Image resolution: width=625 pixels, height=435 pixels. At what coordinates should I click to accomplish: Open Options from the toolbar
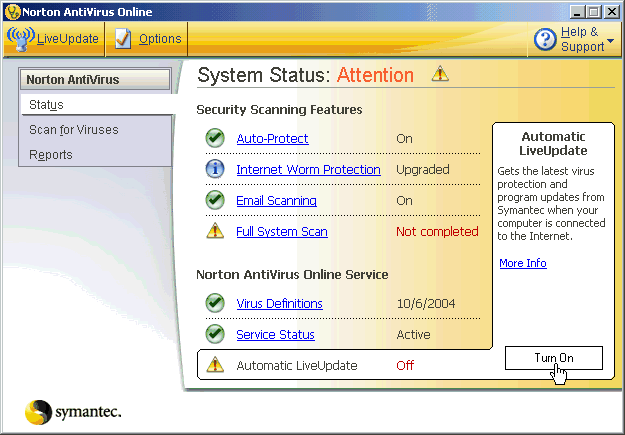click(x=148, y=39)
